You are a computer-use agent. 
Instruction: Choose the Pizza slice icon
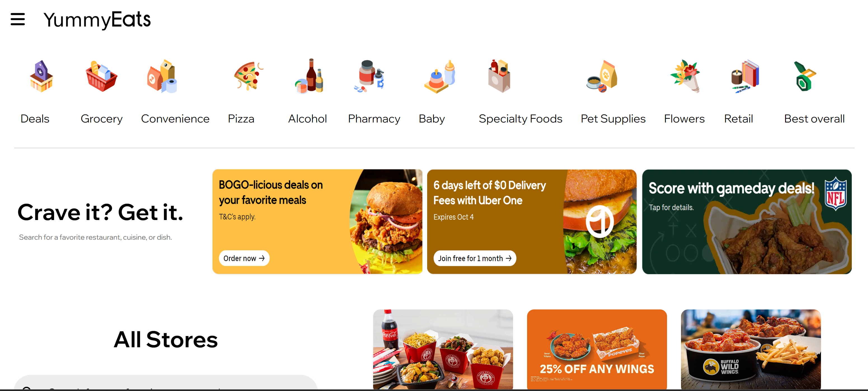[248, 76]
